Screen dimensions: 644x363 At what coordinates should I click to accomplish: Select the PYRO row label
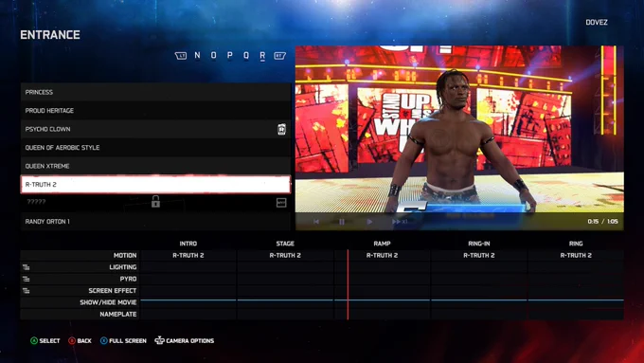click(128, 279)
